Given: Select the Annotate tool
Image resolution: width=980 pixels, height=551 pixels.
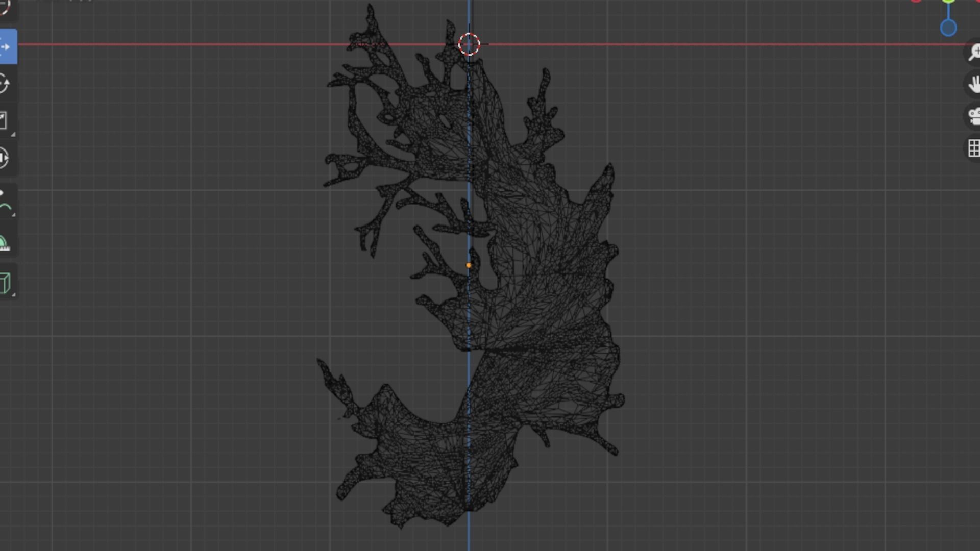Looking at the screenshot, I should point(4,202).
